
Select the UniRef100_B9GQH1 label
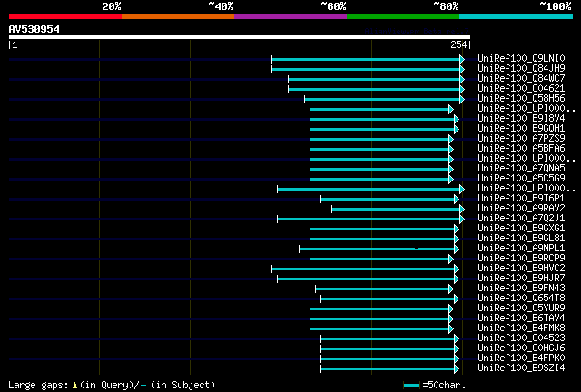click(x=521, y=129)
